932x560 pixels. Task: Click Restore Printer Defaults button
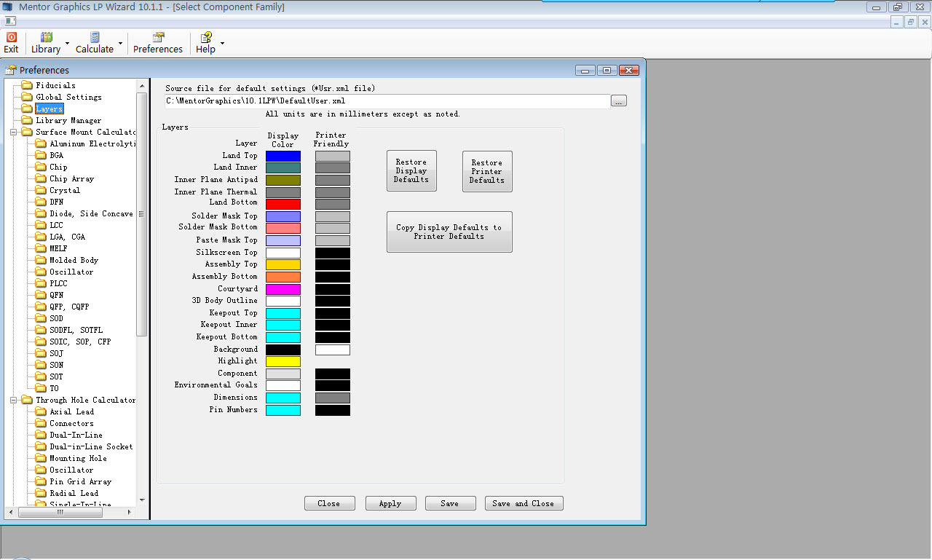coord(487,171)
